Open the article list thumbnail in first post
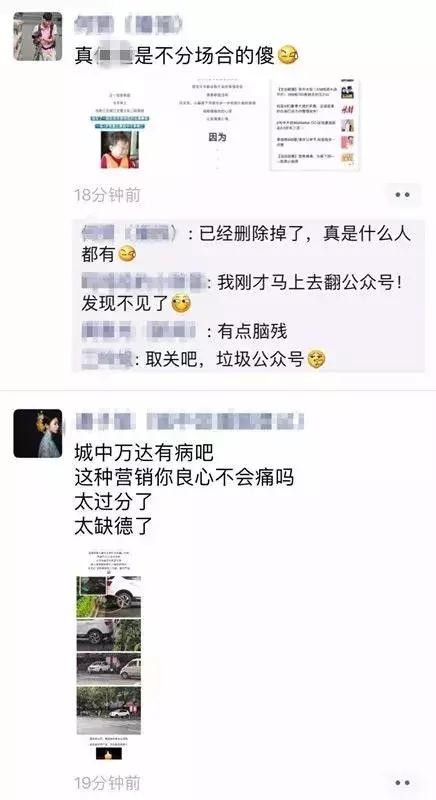436x800 pixels. click(315, 126)
